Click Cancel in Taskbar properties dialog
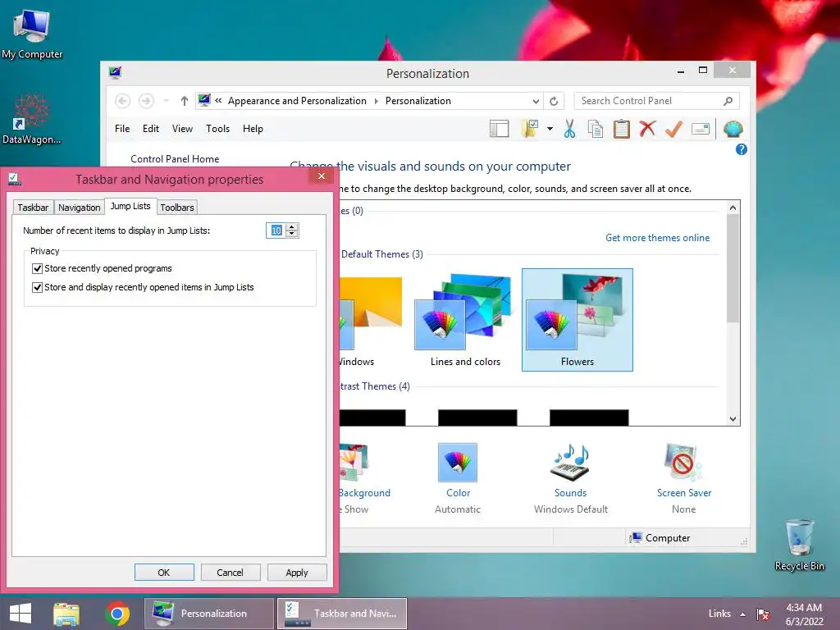The width and height of the screenshot is (840, 630). click(x=231, y=572)
